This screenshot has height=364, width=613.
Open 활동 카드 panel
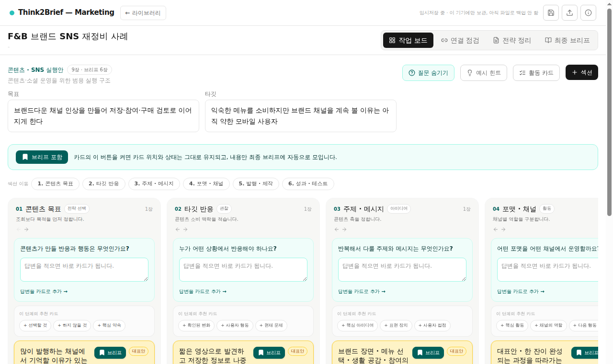(536, 73)
